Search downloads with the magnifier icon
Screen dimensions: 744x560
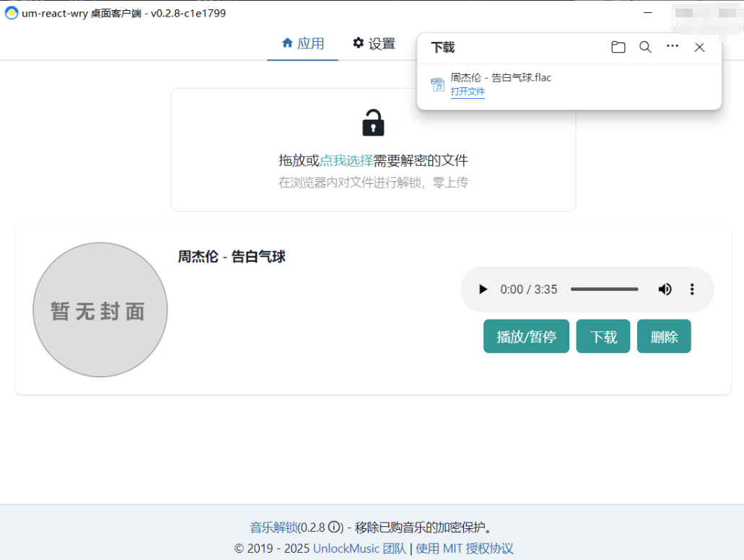(645, 47)
